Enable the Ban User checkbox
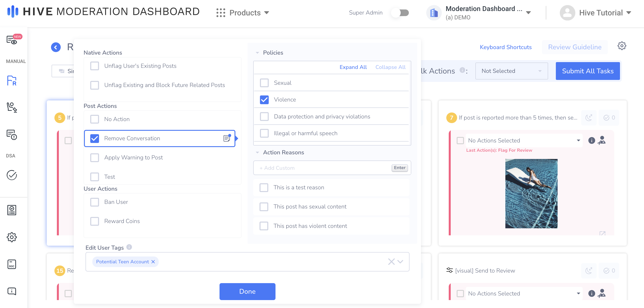The width and height of the screenshot is (644, 308). click(x=95, y=202)
